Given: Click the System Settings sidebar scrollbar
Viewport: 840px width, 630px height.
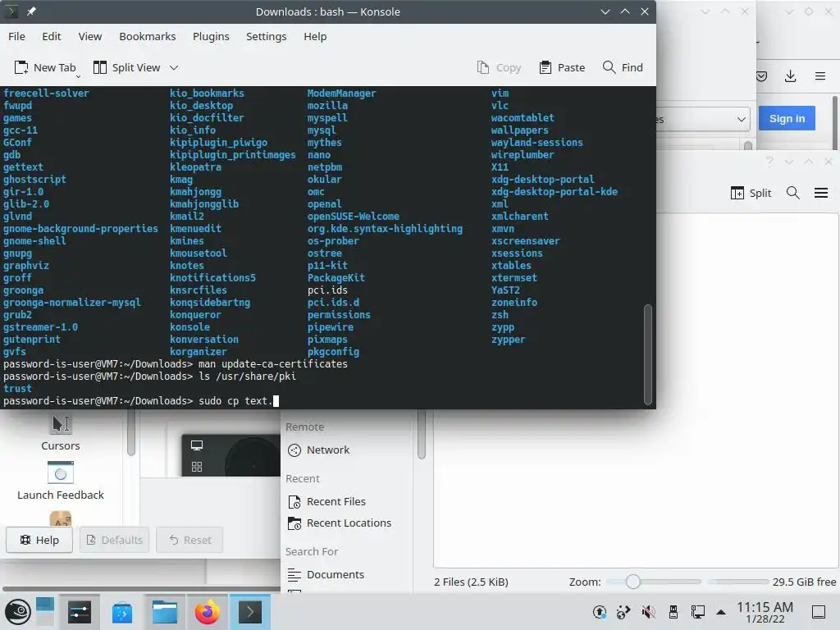Looking at the screenshot, I should click(x=130, y=433).
